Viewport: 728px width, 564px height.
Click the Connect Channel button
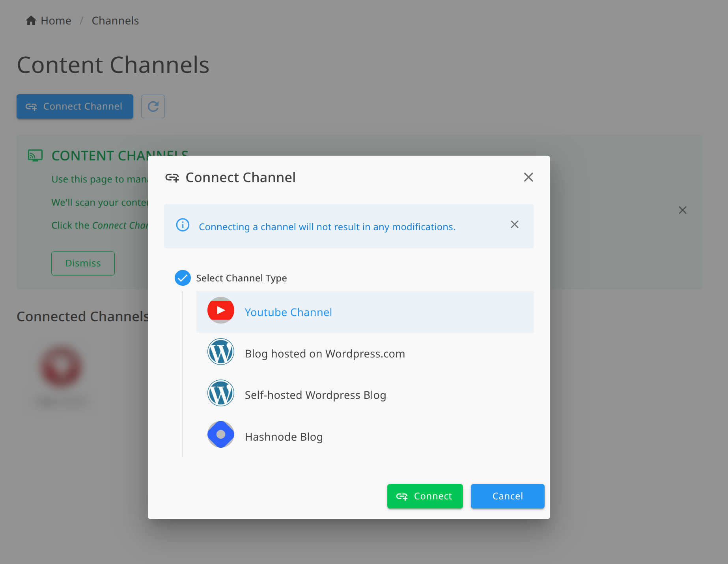[x=75, y=106]
